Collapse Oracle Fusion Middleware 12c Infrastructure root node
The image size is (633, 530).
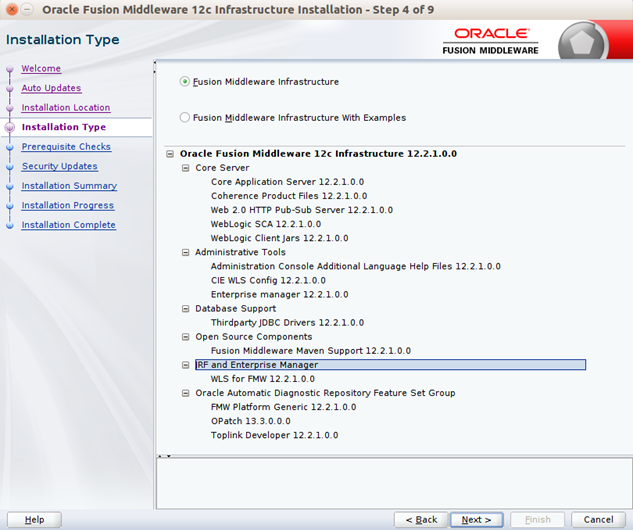tap(170, 154)
